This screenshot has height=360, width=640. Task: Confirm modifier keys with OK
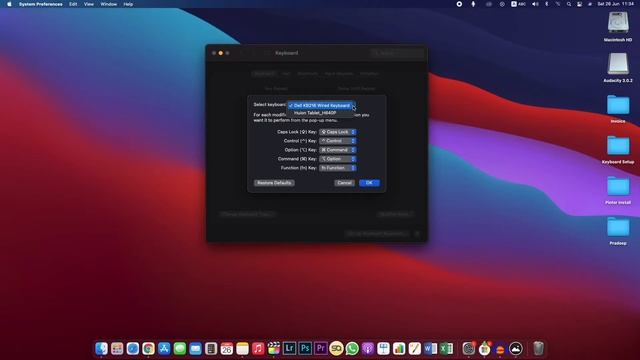pyautogui.click(x=369, y=183)
